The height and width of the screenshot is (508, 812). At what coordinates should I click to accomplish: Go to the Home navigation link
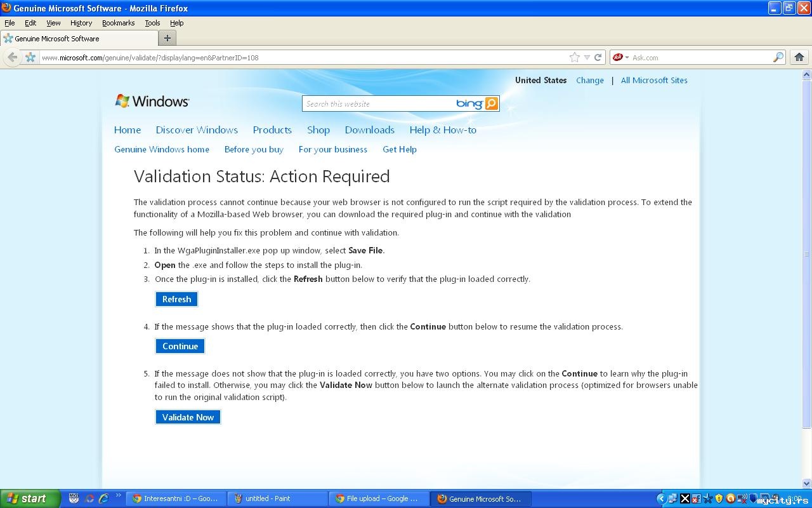coord(128,130)
